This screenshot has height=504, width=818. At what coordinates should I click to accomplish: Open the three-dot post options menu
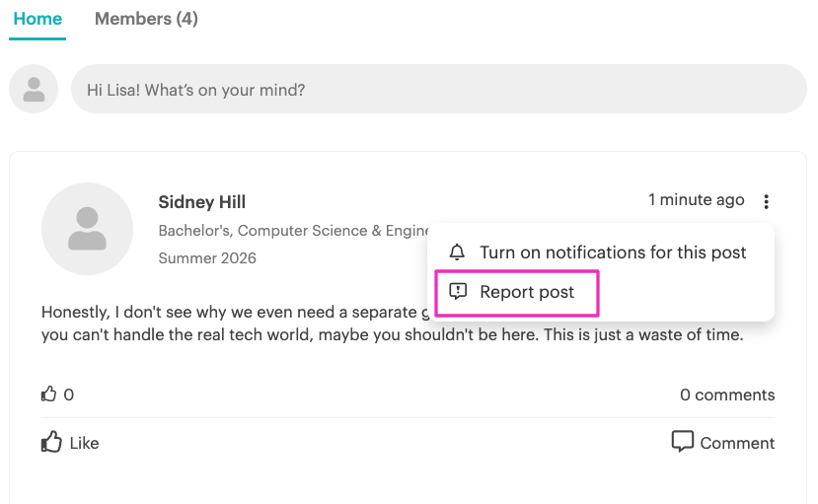click(x=766, y=201)
